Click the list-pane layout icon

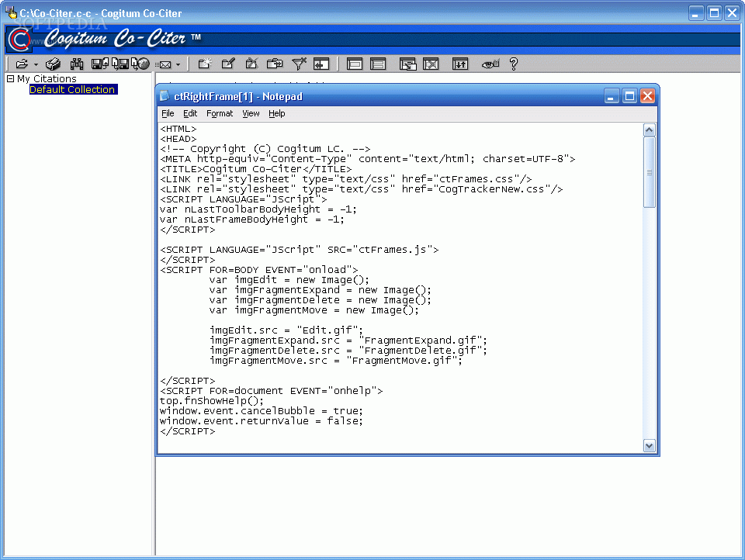[378, 64]
